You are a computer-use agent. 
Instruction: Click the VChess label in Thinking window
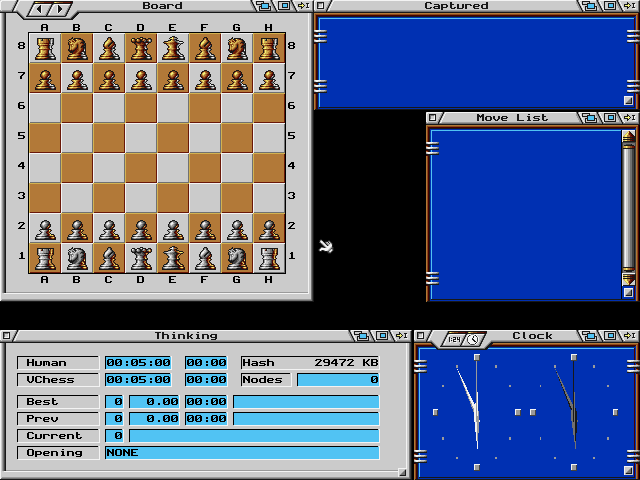tap(58, 380)
